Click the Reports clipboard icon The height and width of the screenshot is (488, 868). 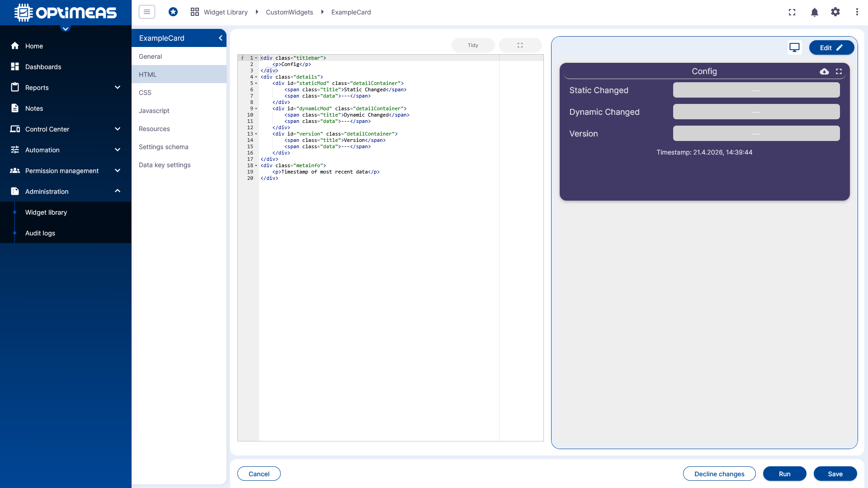(x=15, y=87)
